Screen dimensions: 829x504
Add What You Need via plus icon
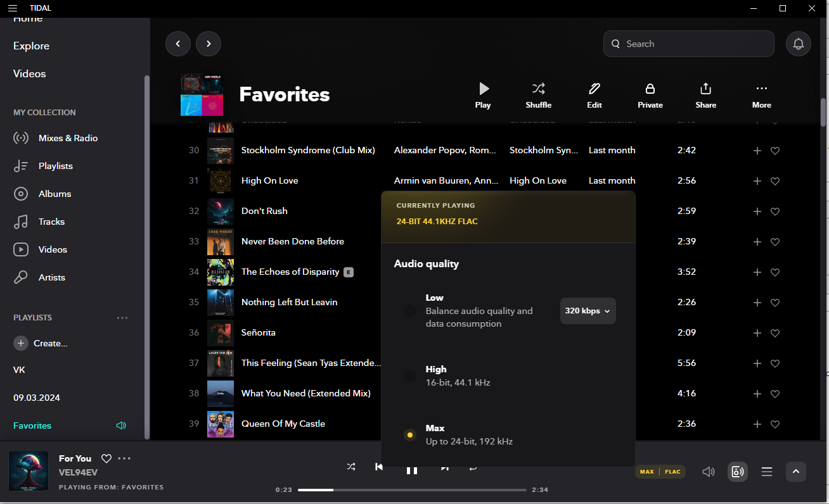(757, 394)
